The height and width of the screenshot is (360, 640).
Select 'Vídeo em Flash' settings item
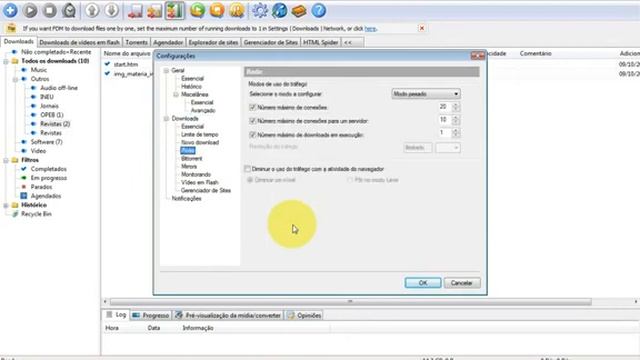200,182
